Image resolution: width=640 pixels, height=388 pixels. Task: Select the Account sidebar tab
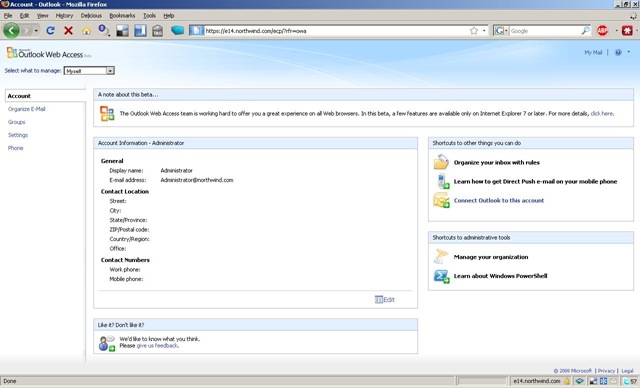click(45, 96)
